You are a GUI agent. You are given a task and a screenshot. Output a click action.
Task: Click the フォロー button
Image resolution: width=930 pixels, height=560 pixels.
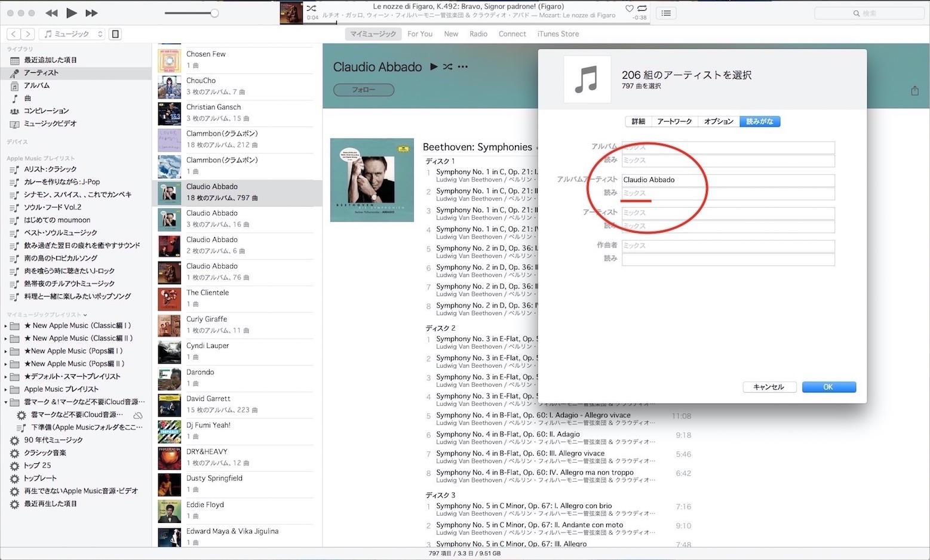pyautogui.click(x=364, y=90)
